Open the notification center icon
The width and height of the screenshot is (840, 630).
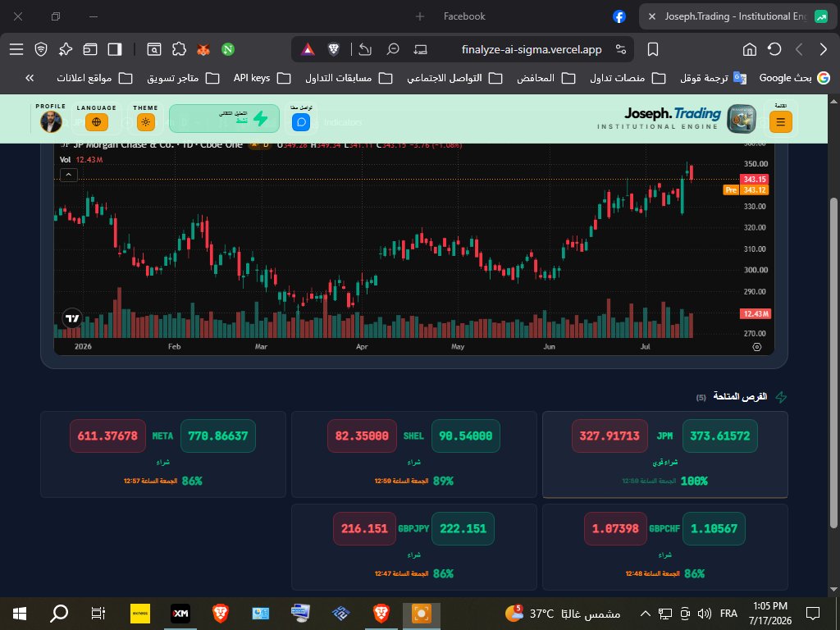813,614
